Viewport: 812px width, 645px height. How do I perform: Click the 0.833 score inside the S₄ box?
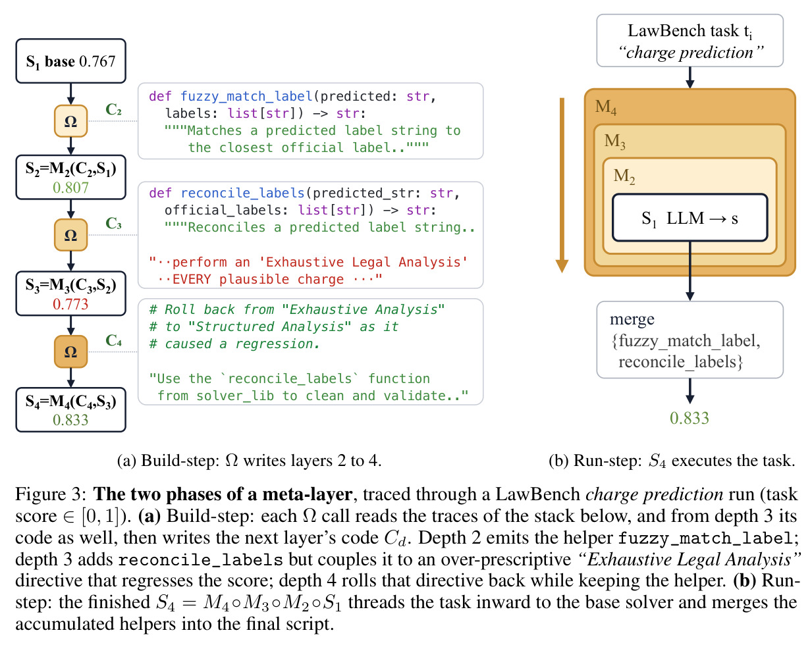click(x=70, y=420)
